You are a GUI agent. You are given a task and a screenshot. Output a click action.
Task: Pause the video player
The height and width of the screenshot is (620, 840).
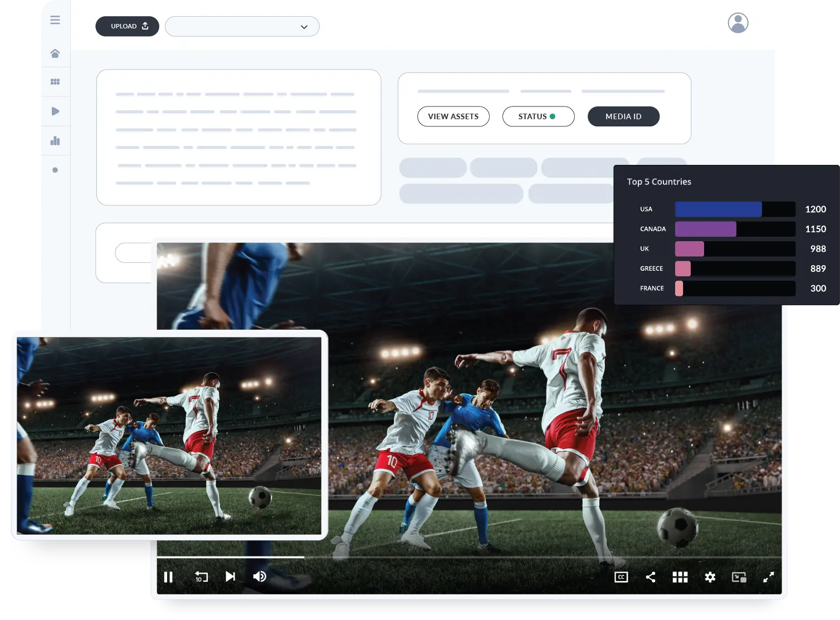click(x=168, y=577)
